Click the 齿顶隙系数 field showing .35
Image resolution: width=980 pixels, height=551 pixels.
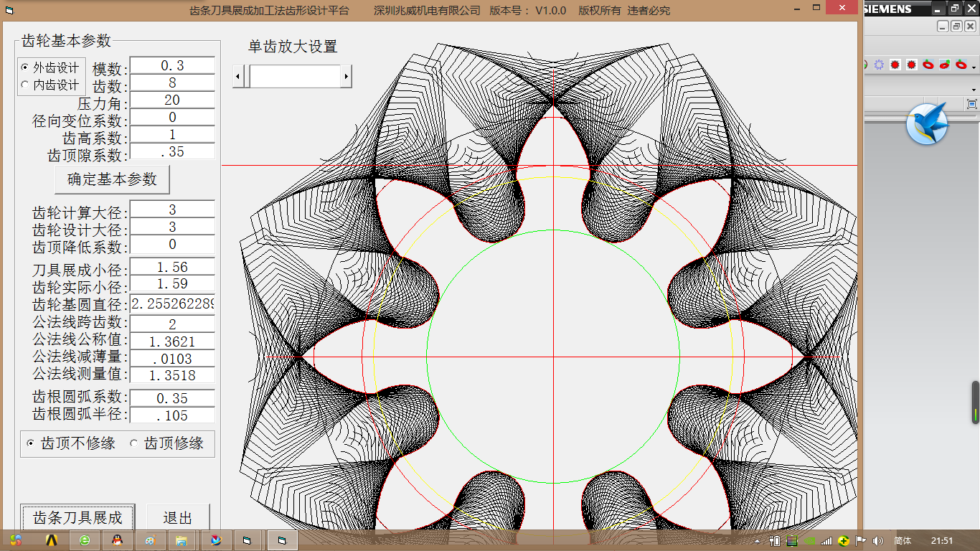[x=172, y=151]
